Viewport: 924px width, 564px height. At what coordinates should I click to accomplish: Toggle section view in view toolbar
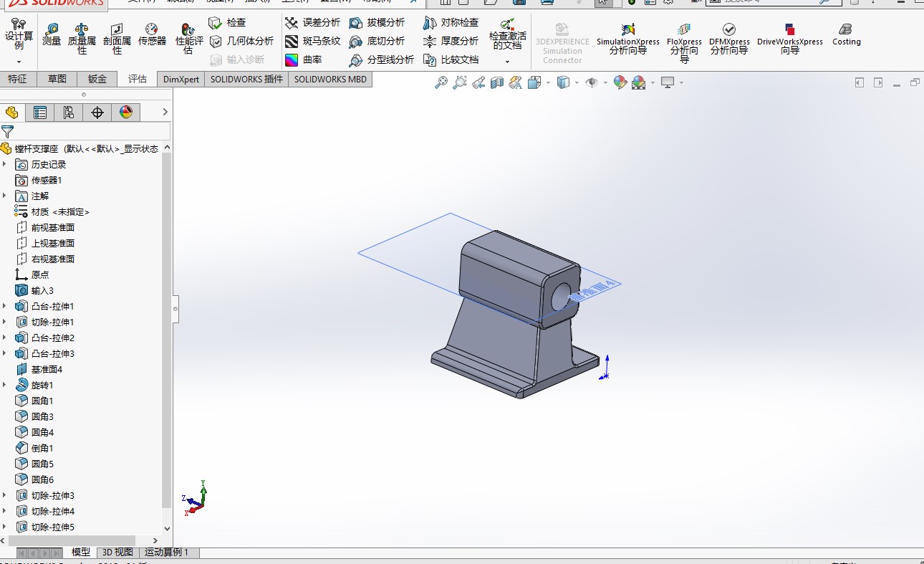tap(497, 83)
